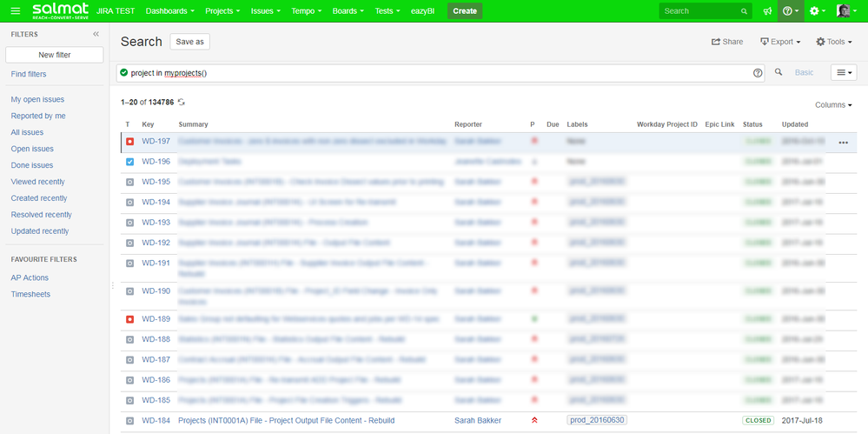Open AP Actions favourite filter
The image size is (868, 434).
click(x=30, y=278)
